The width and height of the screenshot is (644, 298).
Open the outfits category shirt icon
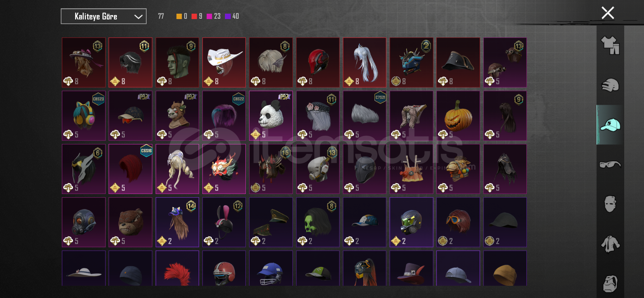610,45
